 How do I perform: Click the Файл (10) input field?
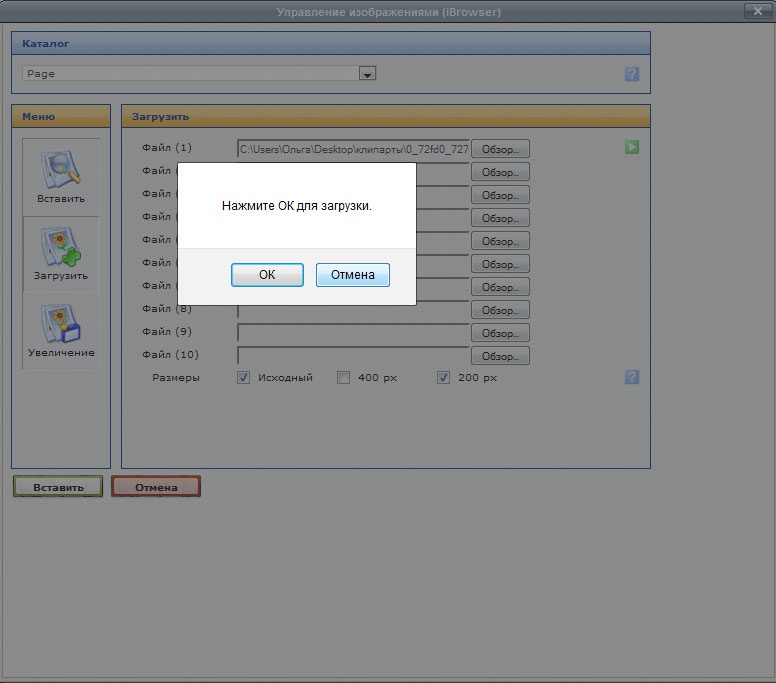tap(353, 355)
